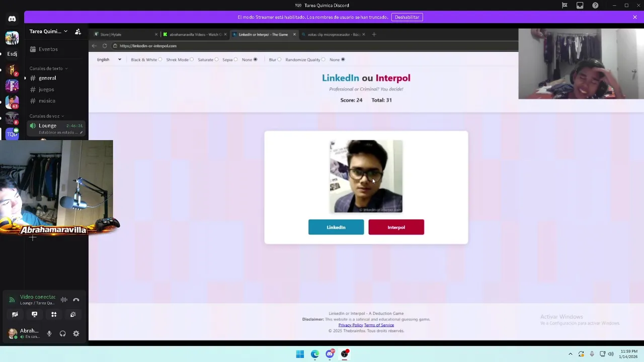
Task: Switch to Store | Hytale tab
Action: [x=125, y=34]
